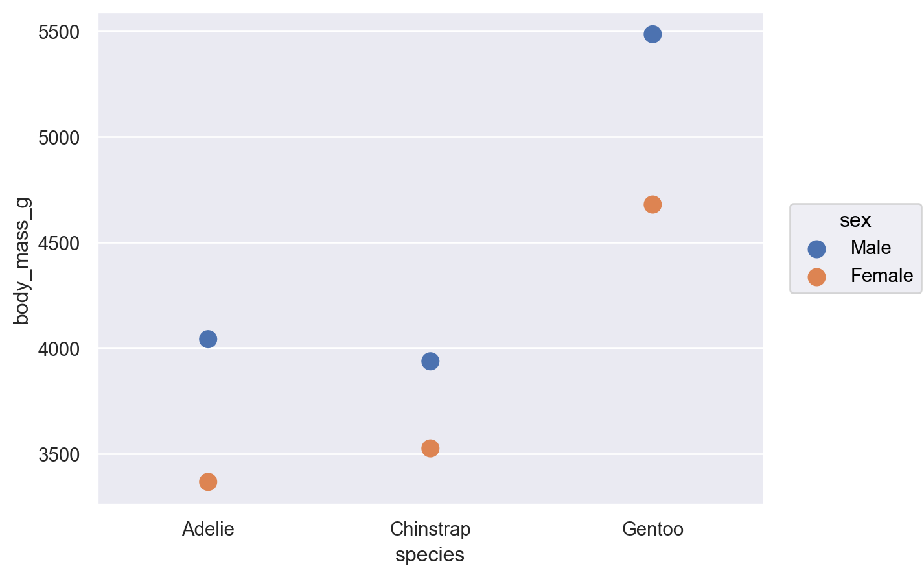Viewport: 924px width, 577px height.
Task: Click the legend title "sex"
Action: [x=855, y=220]
